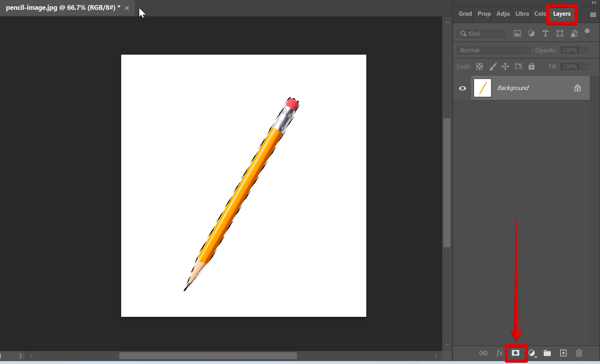600x364 pixels.
Task: Filter layers by type (T icon)
Action: point(545,33)
